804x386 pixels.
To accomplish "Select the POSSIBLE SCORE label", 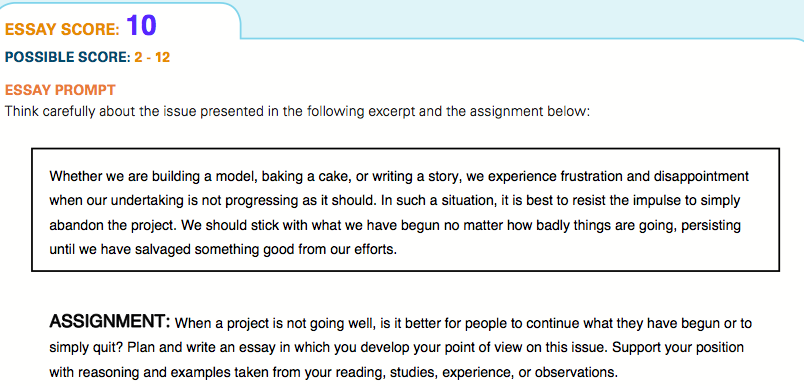I will click(x=68, y=57).
